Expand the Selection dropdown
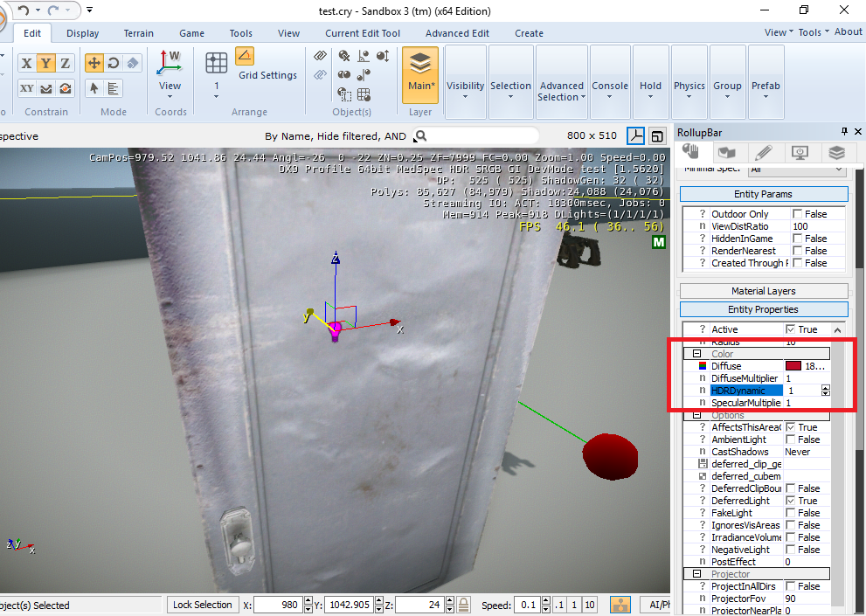Image resolution: width=866 pixels, height=616 pixels. tap(510, 82)
